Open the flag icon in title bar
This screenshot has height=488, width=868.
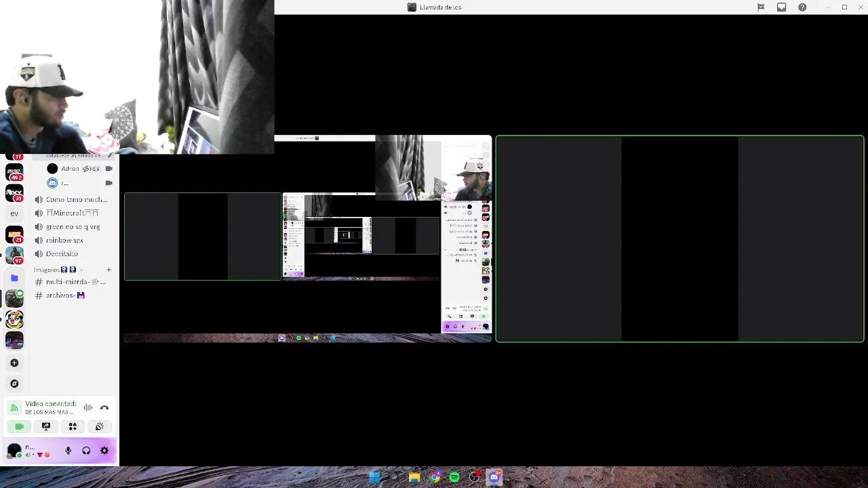pos(761,7)
